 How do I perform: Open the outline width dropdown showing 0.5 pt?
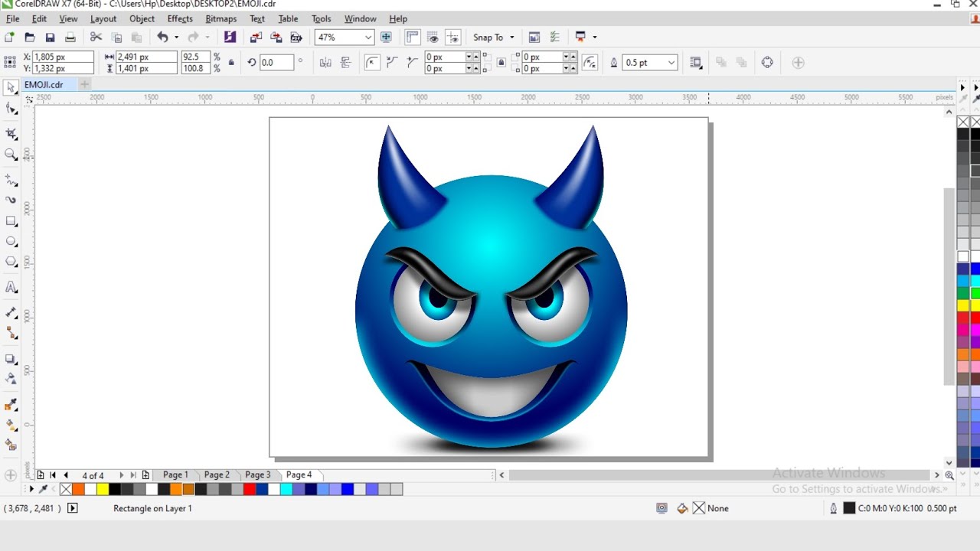coord(671,63)
